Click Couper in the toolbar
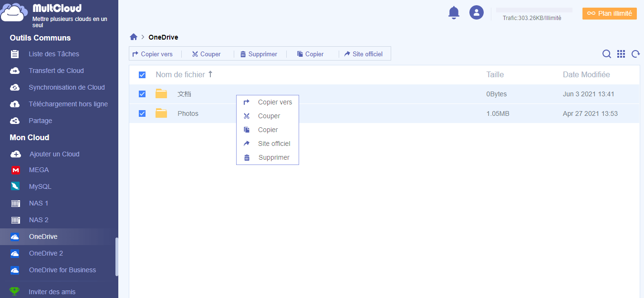 point(206,54)
